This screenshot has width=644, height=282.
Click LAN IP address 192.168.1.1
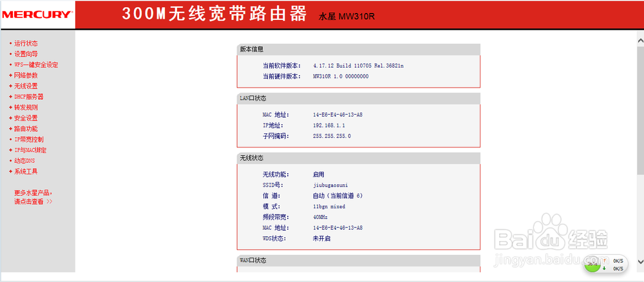329,125
